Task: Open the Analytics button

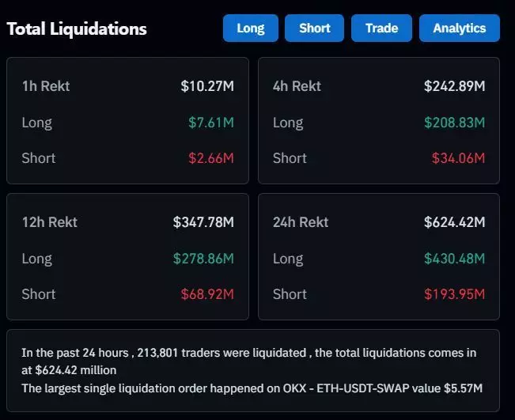Action: [459, 28]
